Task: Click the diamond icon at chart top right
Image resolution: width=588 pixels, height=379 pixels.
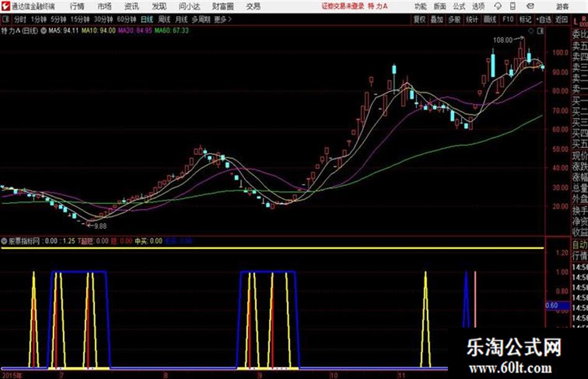Action: (531, 31)
